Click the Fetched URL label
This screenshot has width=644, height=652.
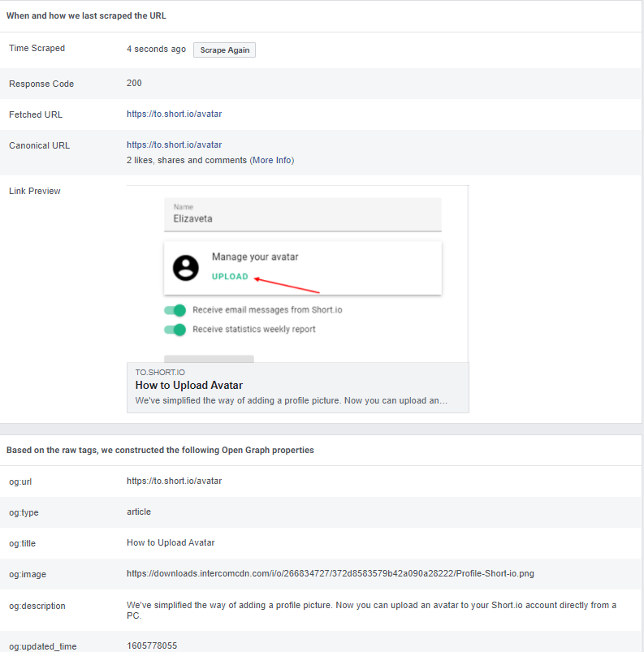[36, 114]
